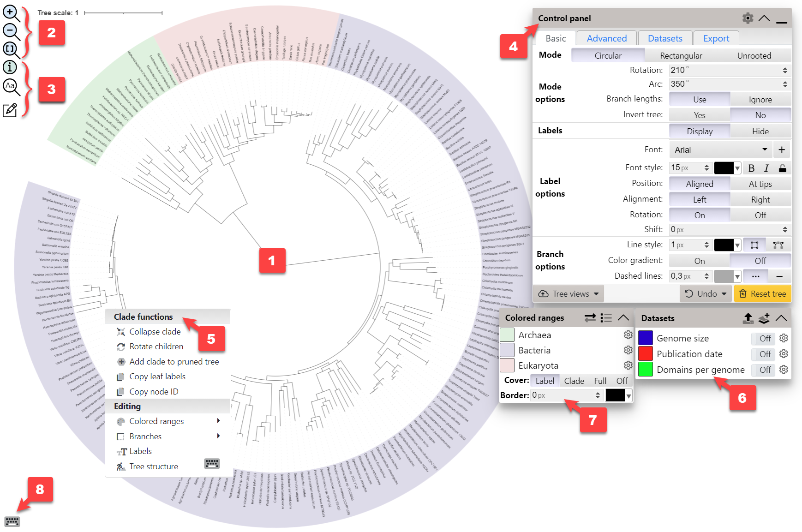Click the zoom out magnifier icon
Screen dimensions: 802x532
click(x=11, y=32)
